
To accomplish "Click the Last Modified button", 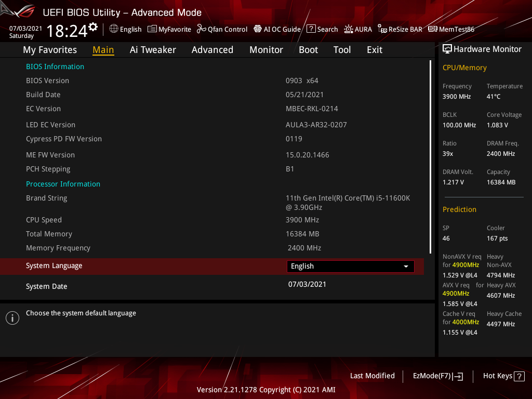I will 372,376.
